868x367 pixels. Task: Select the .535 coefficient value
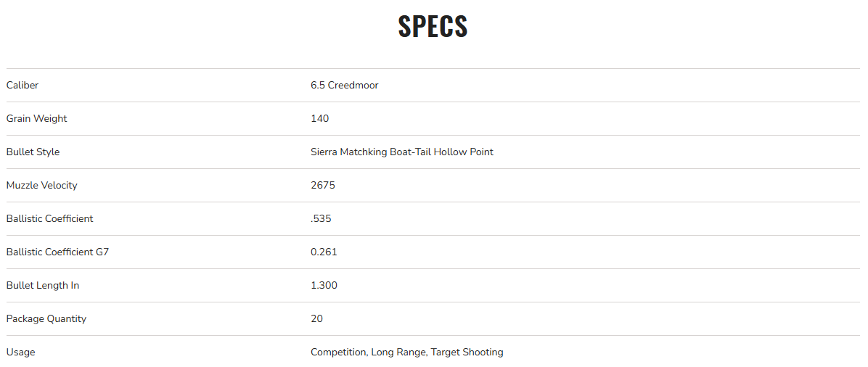[321, 219]
